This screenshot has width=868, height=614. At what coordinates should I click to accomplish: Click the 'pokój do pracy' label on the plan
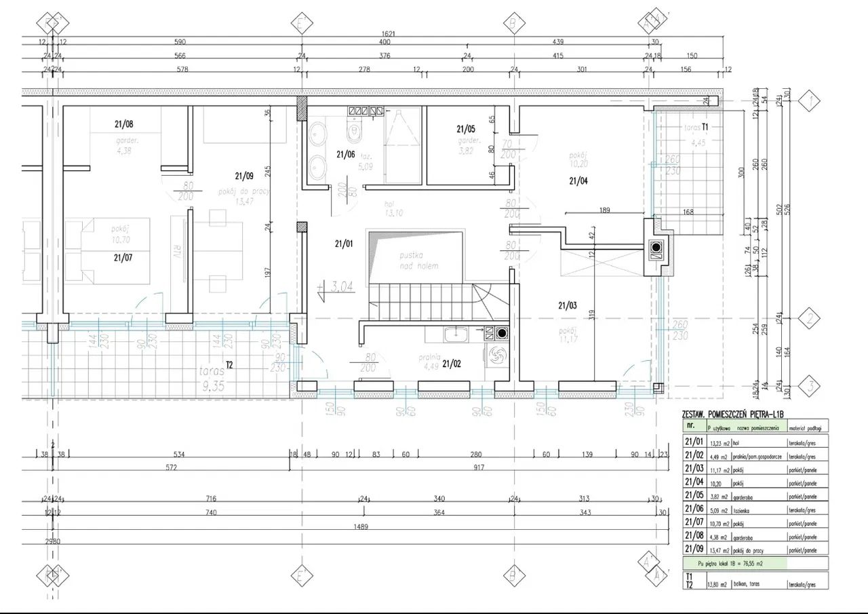243,191
